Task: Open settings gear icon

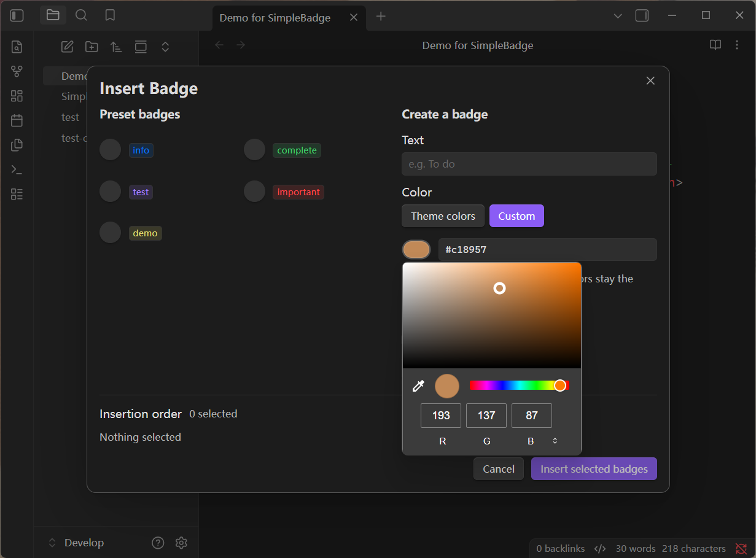Action: (181, 543)
